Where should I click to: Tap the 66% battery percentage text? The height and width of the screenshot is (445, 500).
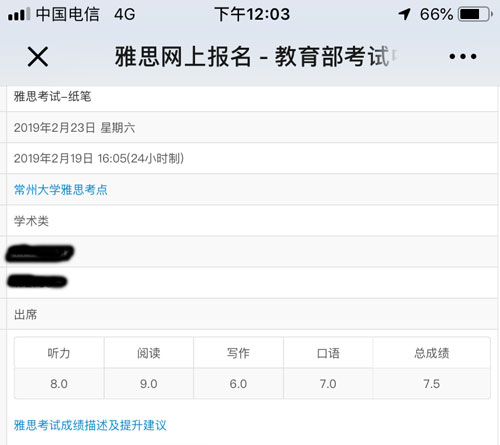436,14
